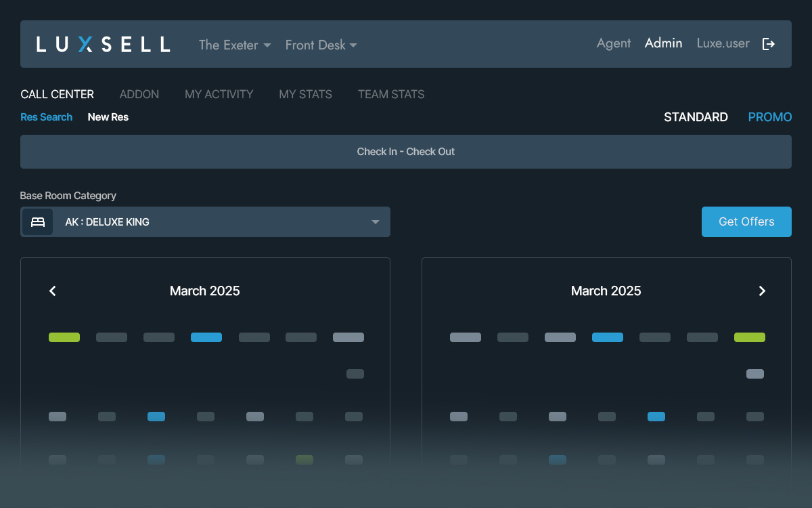Click the logout icon in header
The width and height of the screenshot is (812, 508).
point(768,44)
